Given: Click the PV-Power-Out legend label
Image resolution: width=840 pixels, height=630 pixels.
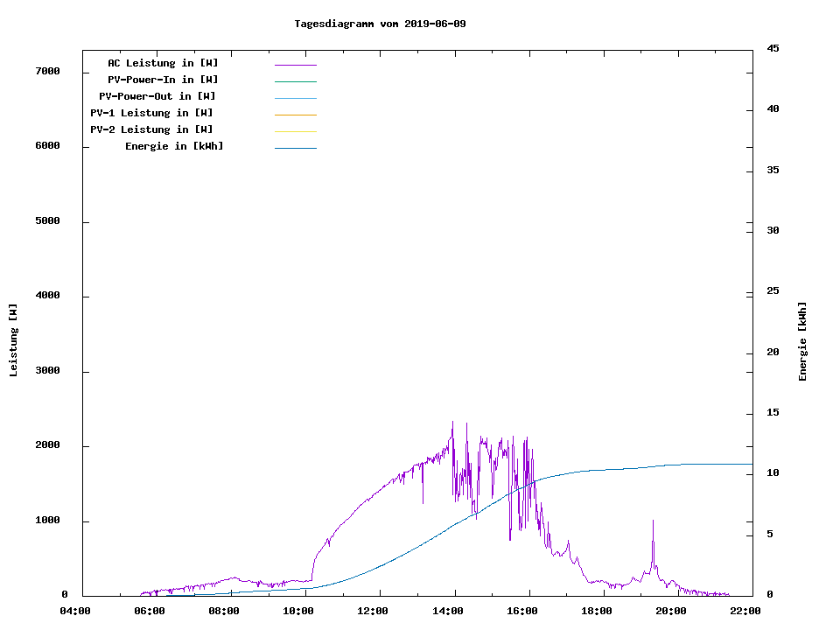Looking at the screenshot, I should 157,96.
